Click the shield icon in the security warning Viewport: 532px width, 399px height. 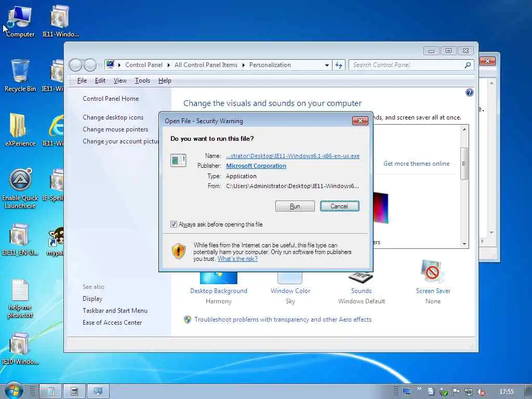pos(179,251)
